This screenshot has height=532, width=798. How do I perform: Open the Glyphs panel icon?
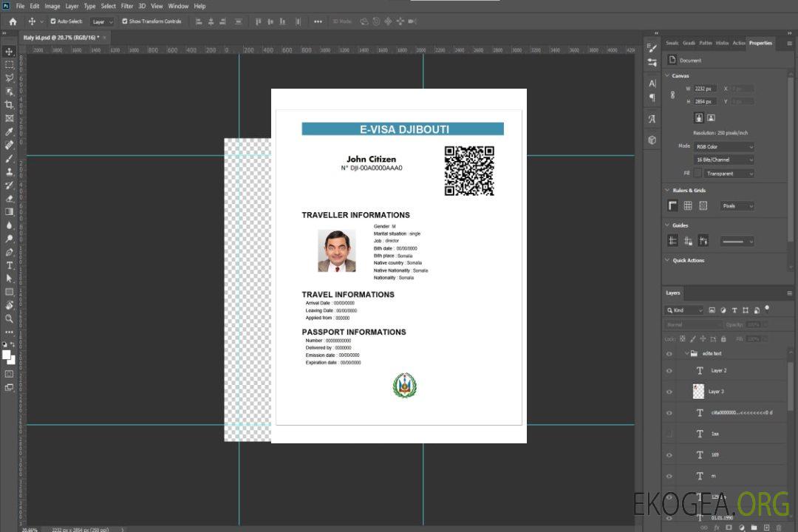[x=652, y=119]
